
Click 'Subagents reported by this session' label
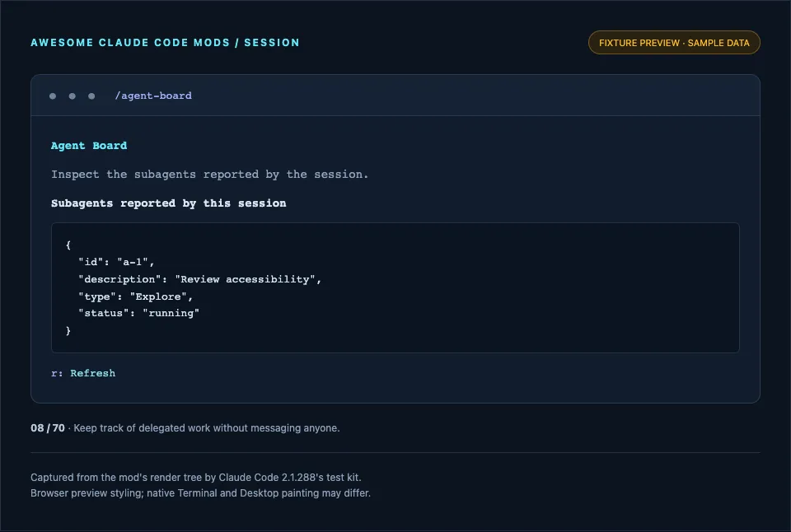(x=168, y=203)
